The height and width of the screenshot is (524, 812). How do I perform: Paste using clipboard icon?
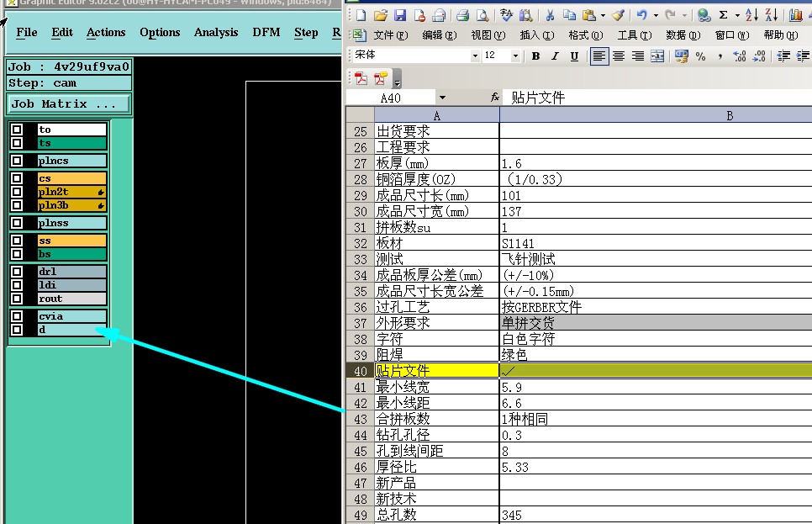[x=588, y=15]
